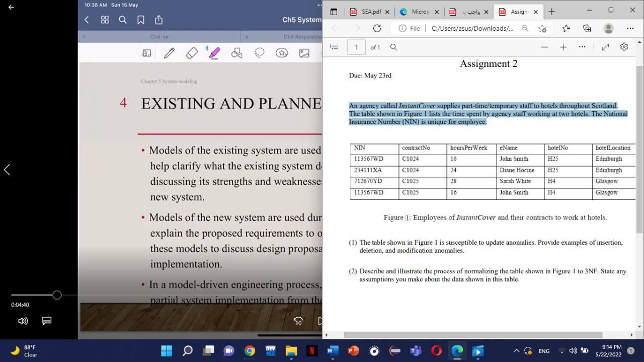Click the PDF horizontal scrollbar

tap(473, 335)
